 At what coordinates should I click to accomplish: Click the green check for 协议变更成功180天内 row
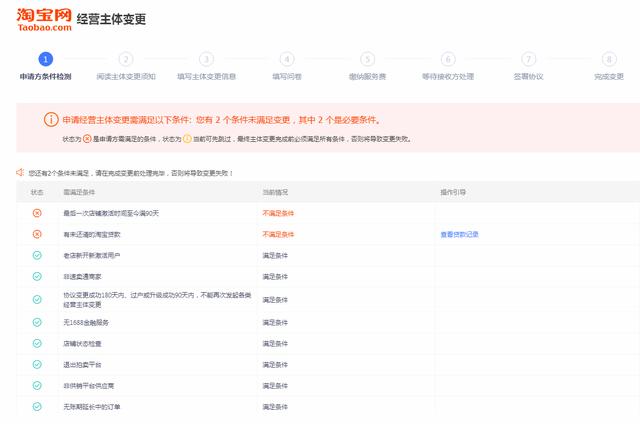point(37,300)
